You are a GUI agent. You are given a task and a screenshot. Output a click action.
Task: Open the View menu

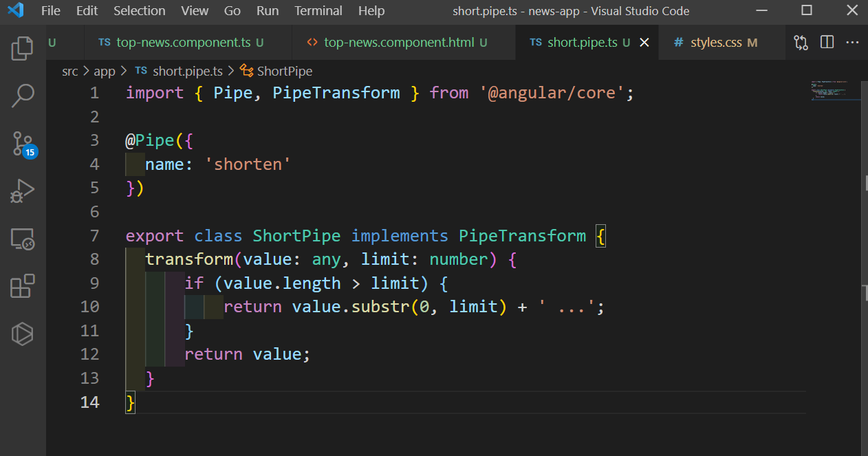pos(195,11)
